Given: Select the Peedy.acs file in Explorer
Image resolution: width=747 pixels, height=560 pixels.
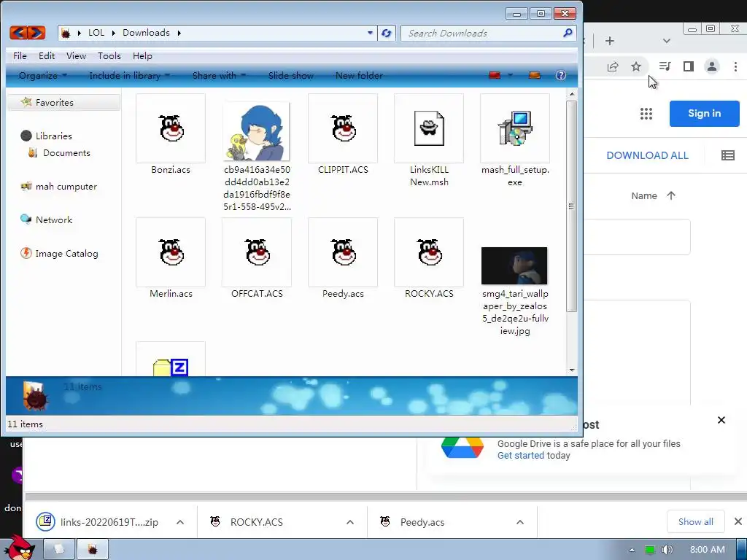Looking at the screenshot, I should (343, 252).
